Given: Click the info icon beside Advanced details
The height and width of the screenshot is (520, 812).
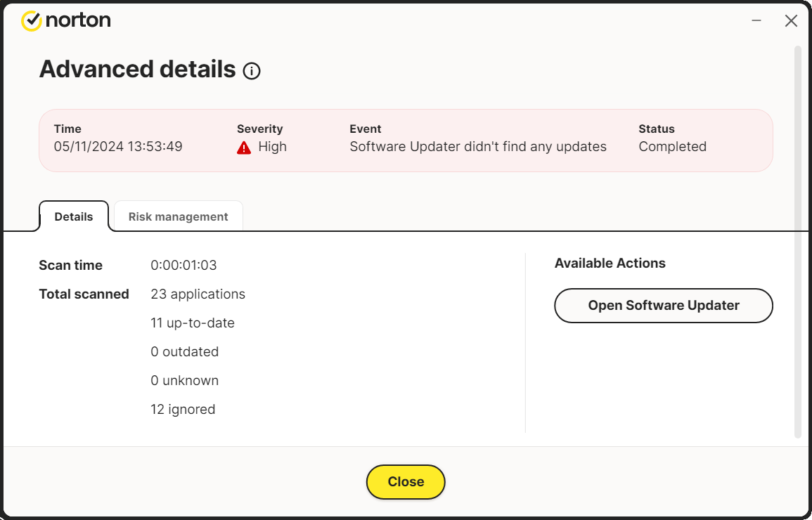Looking at the screenshot, I should pos(252,71).
